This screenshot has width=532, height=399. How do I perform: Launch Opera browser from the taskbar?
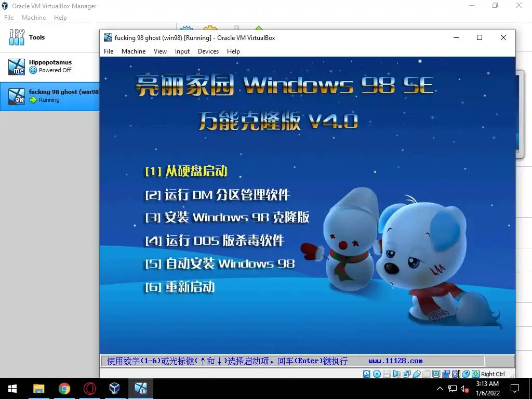pyautogui.click(x=89, y=389)
